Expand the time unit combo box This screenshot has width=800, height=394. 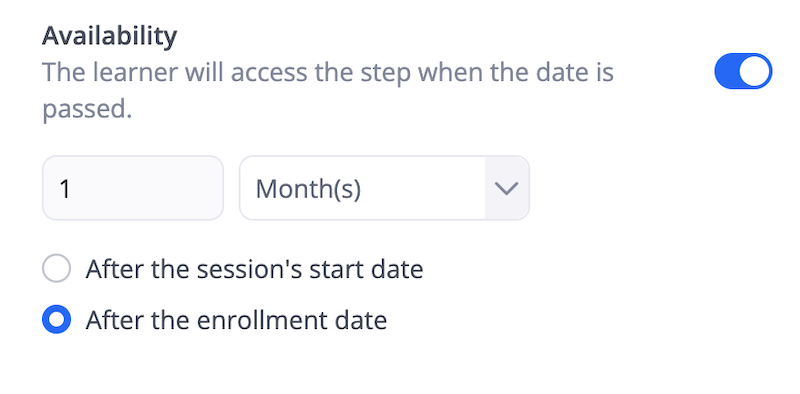pos(384,188)
